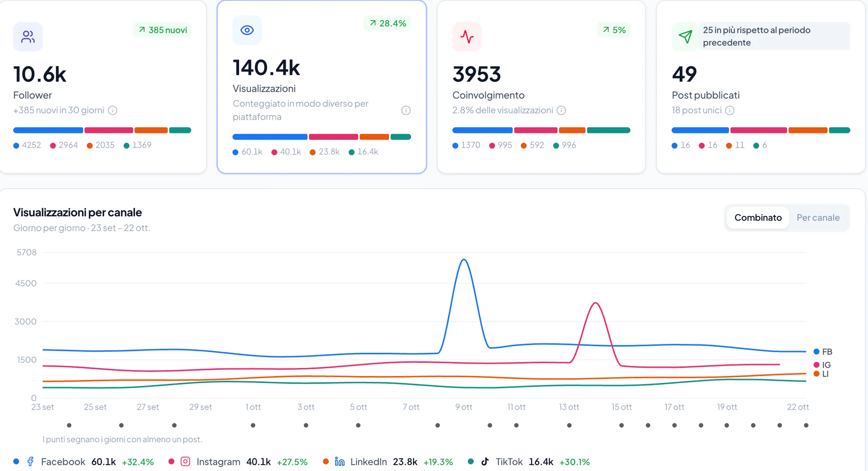The height and width of the screenshot is (471, 868).
Task: Select the 3953 Coinvolgimento card
Action: click(541, 86)
